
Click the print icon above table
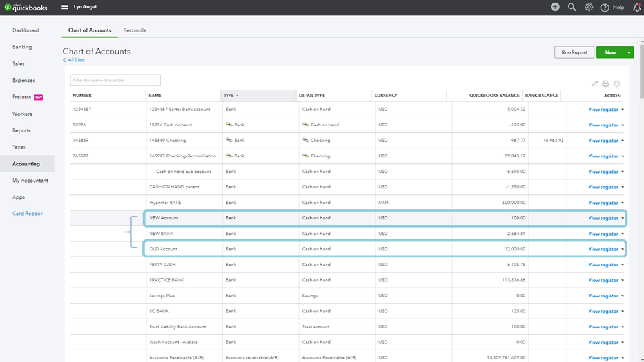click(605, 84)
